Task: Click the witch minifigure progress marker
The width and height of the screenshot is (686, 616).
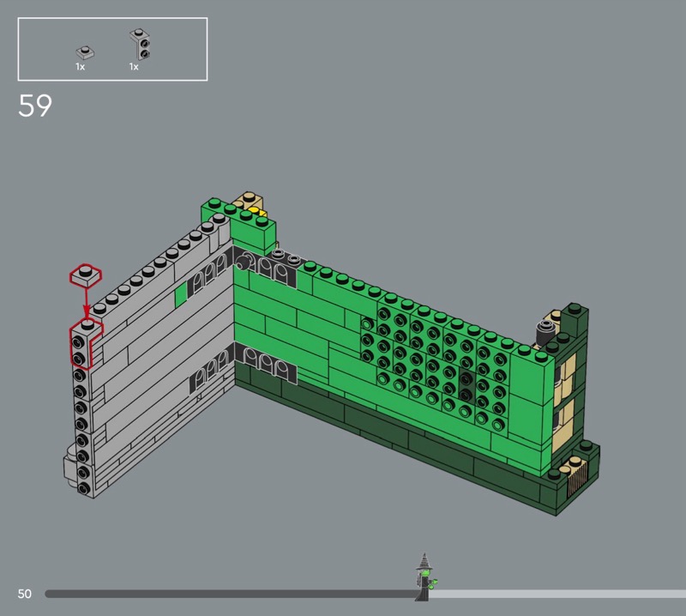Action: click(x=424, y=577)
